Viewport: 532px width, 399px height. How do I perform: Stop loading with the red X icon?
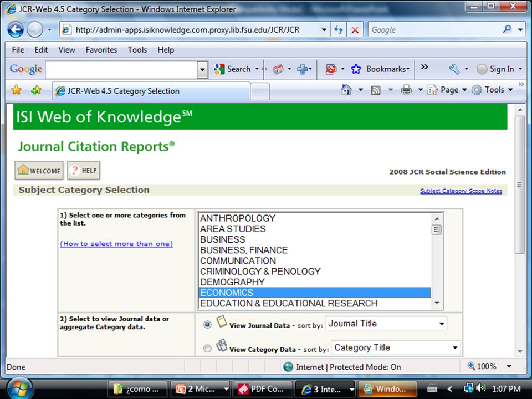(x=355, y=30)
